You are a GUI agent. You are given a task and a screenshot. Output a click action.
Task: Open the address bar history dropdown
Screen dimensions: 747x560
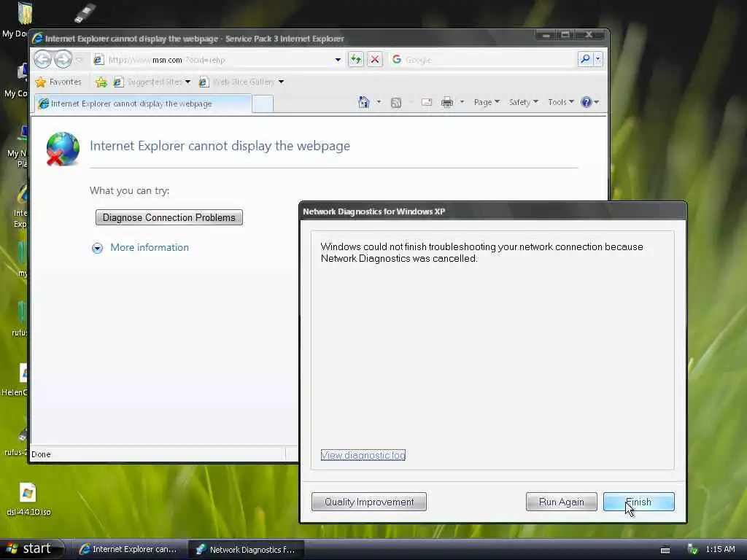point(338,60)
